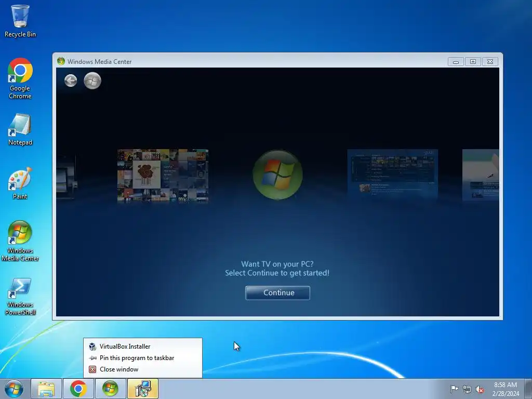
Task: Click the TV guide preview thumbnail
Action: coord(393,175)
